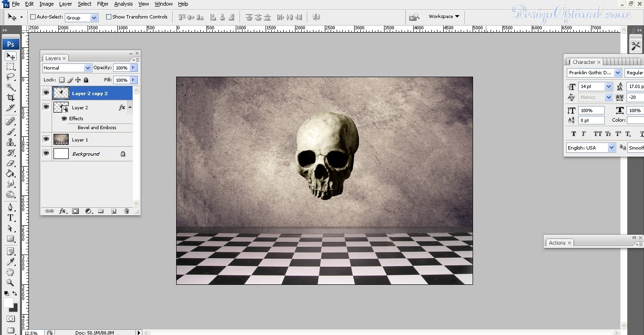The height and width of the screenshot is (335, 644).
Task: Select the Hand tool
Action: pos(10,272)
